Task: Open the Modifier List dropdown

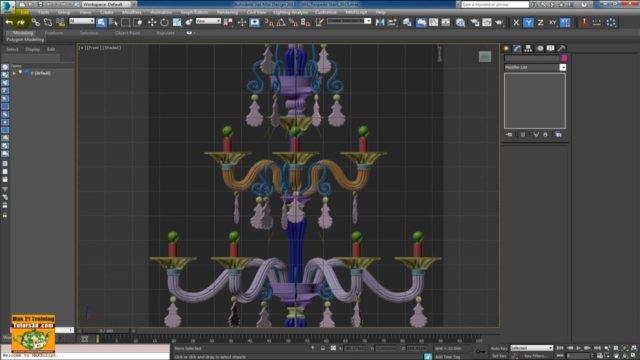Action: tap(535, 67)
